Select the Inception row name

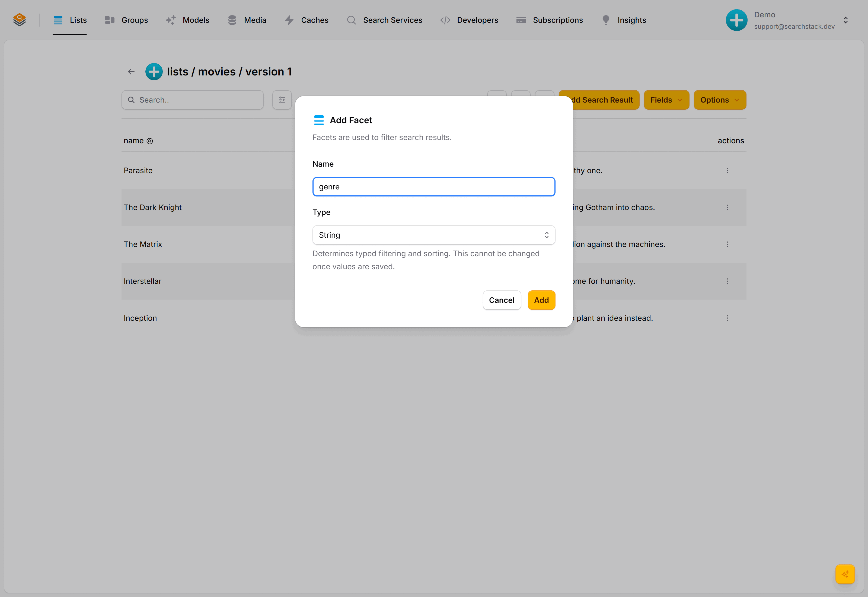[140, 318]
